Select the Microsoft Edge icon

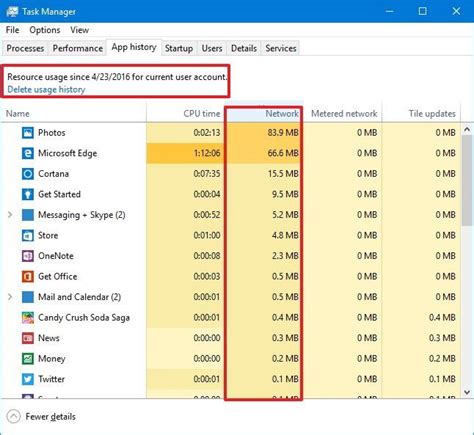pos(28,153)
